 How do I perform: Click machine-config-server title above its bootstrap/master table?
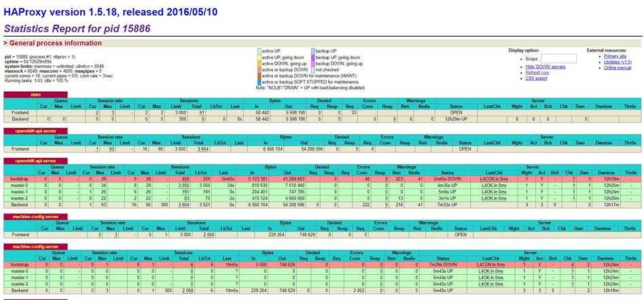pyautogui.click(x=35, y=246)
